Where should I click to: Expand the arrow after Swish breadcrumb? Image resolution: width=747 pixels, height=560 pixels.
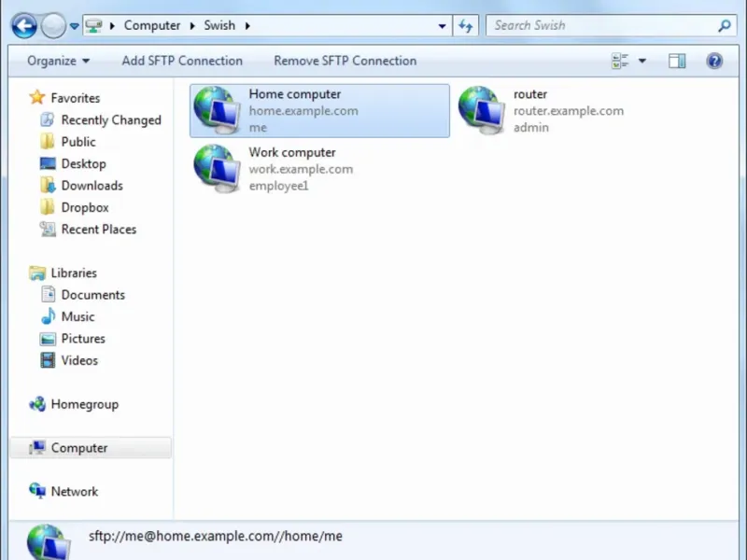click(x=247, y=26)
